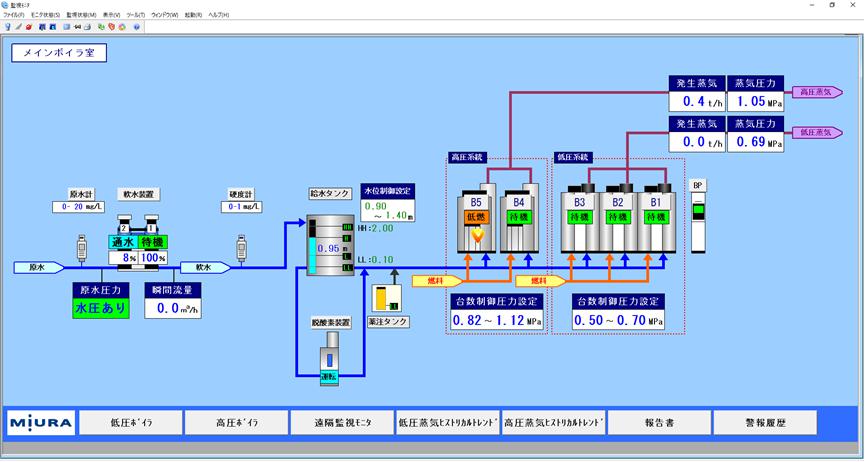Click the flame icon on boiler B5
This screenshot has width=865, height=462.
[477, 236]
